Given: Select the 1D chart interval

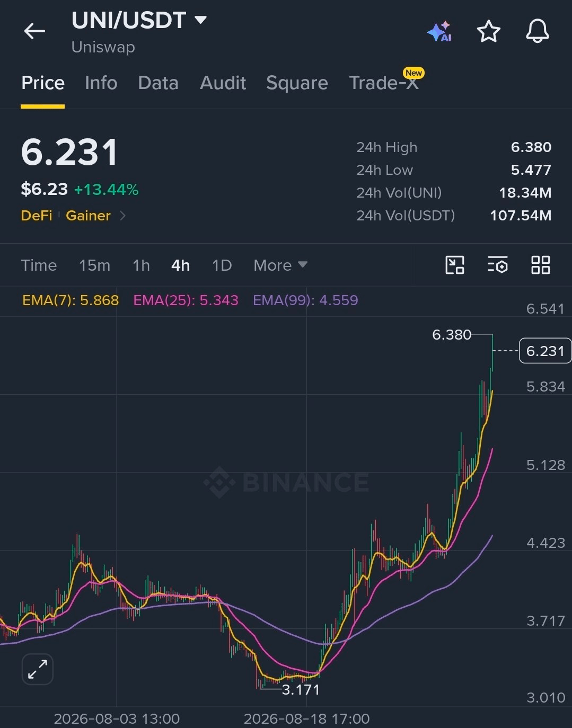Looking at the screenshot, I should [x=222, y=265].
